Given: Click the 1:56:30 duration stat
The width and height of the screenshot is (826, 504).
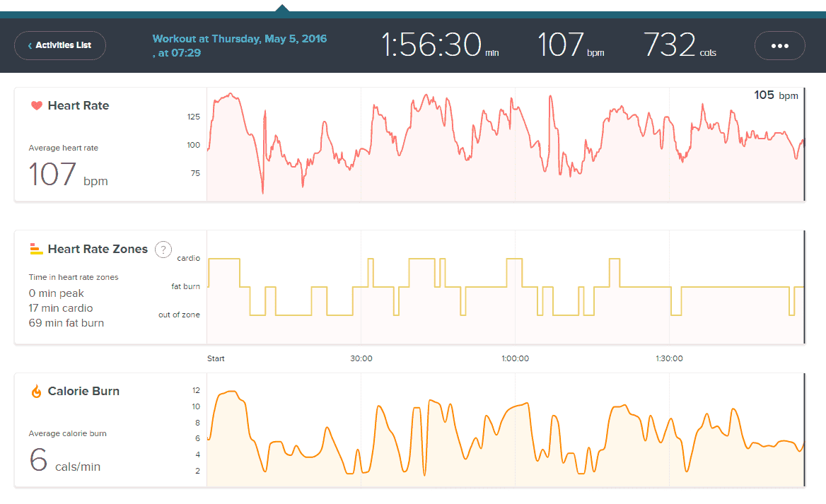Looking at the screenshot, I should point(439,45).
